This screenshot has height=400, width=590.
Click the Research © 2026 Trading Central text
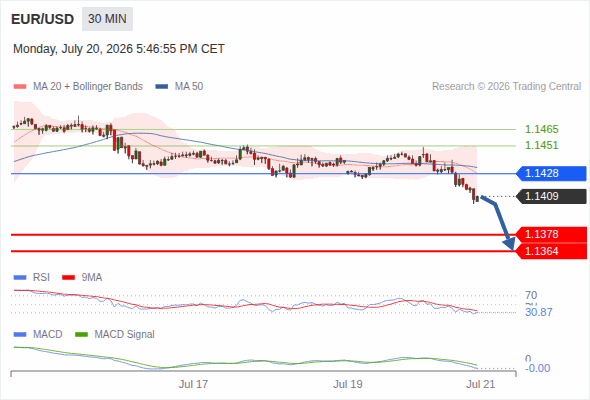(506, 87)
